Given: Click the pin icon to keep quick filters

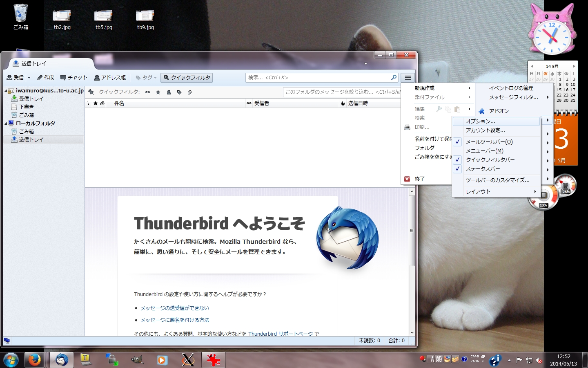Looking at the screenshot, I should pos(91,92).
